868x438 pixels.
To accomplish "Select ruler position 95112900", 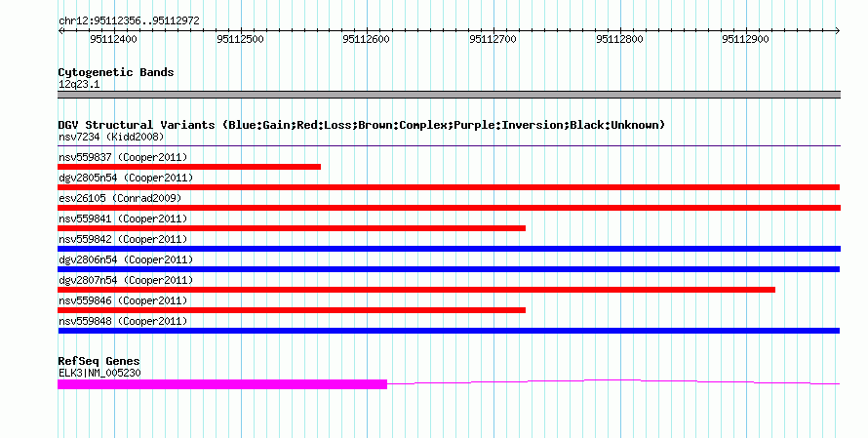I will tap(745, 39).
